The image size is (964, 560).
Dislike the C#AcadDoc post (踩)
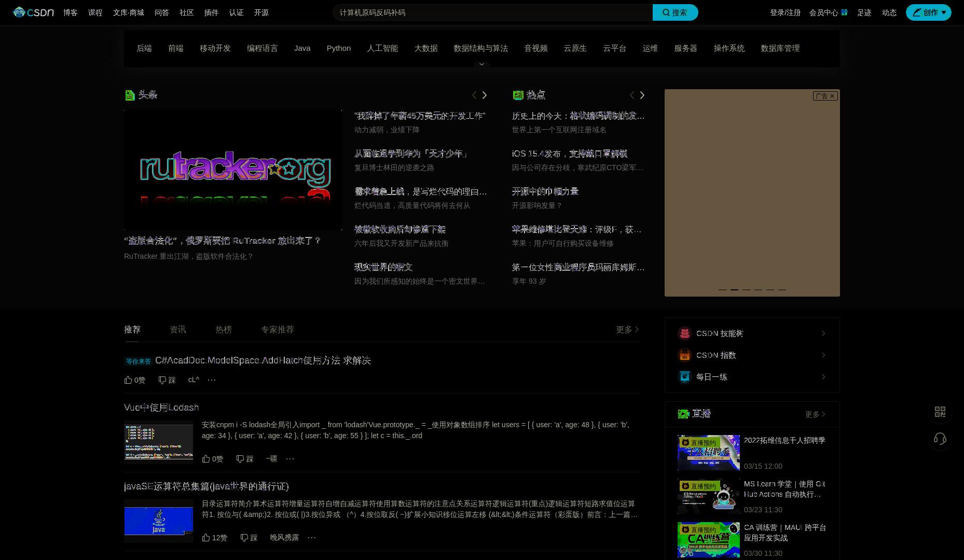pos(167,380)
